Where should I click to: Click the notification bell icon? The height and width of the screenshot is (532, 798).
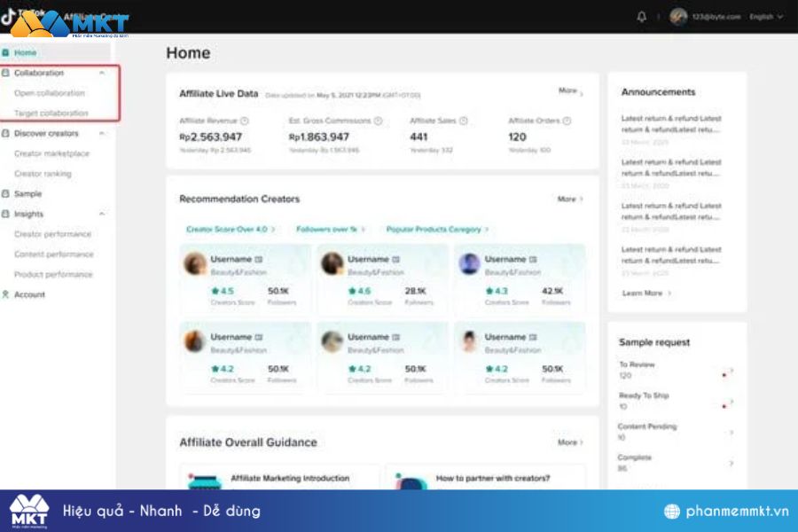coord(642,17)
